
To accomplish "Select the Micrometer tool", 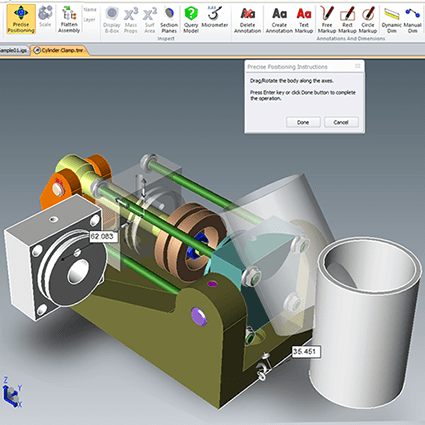I will [215, 17].
